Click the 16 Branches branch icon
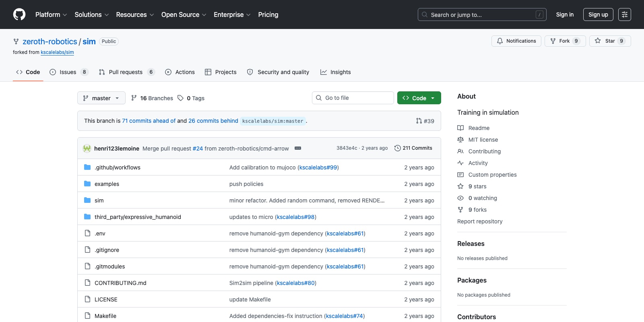This screenshot has width=644, height=322. (134, 98)
